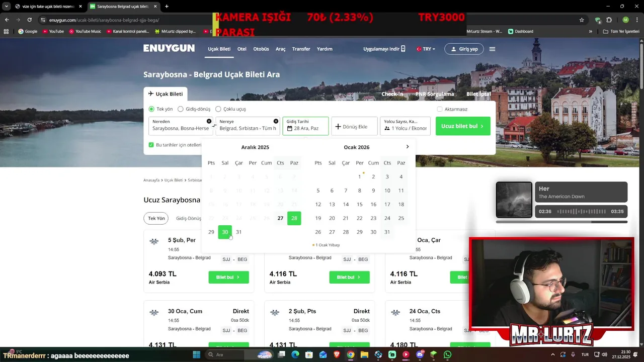The height and width of the screenshot is (362, 644).
Task: Open the TRY currency dropdown
Action: pyautogui.click(x=426, y=49)
